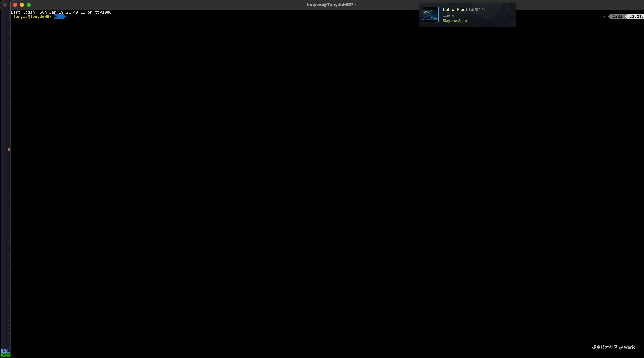Click the Call of Fleet friend name
644x358 pixels.
(455, 9)
